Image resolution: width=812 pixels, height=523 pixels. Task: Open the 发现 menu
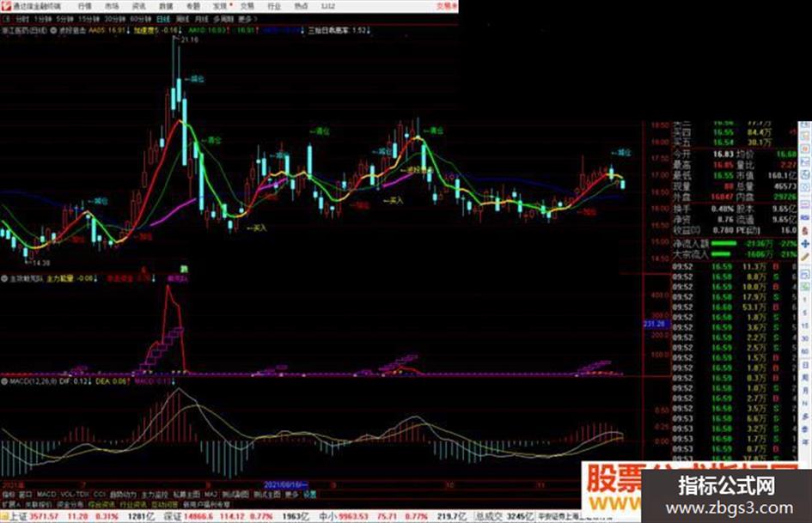tap(220, 6)
